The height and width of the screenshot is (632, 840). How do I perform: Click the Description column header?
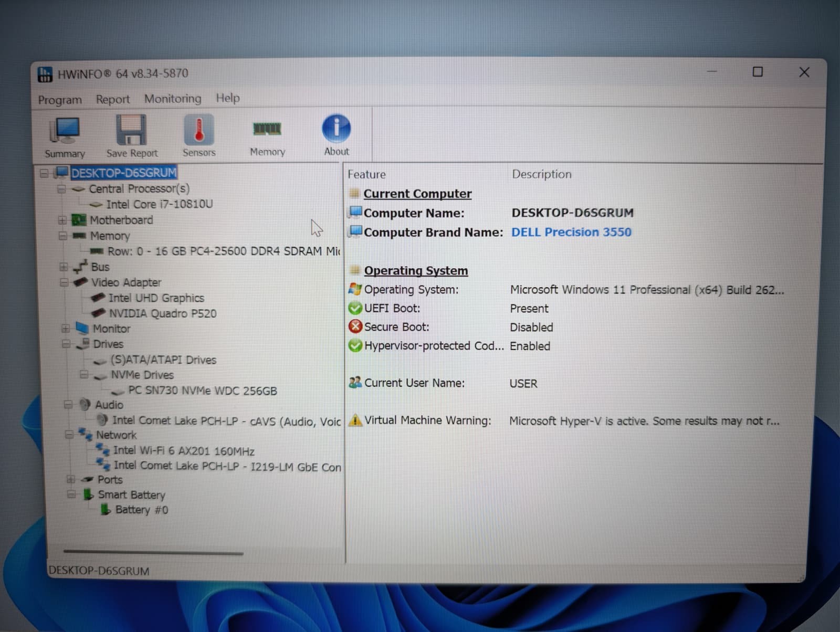542,174
